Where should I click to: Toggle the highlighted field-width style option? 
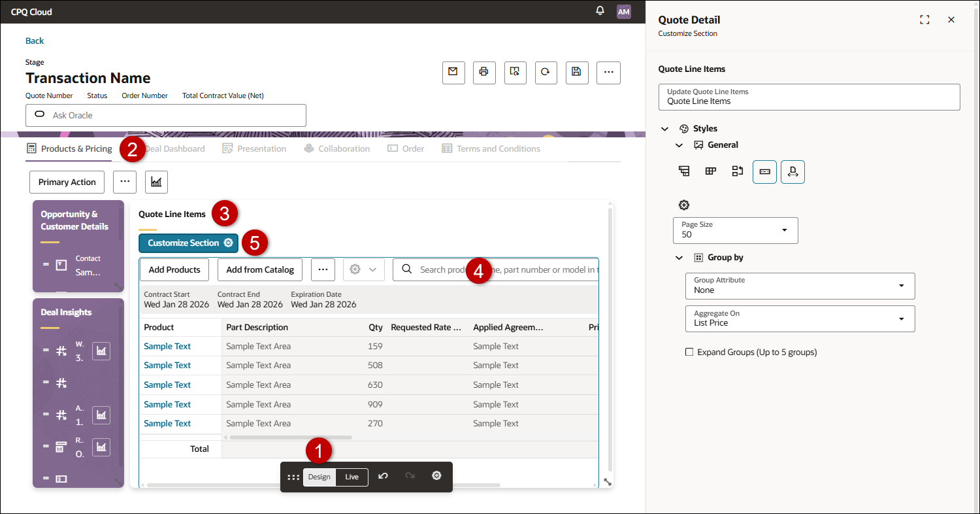point(764,171)
